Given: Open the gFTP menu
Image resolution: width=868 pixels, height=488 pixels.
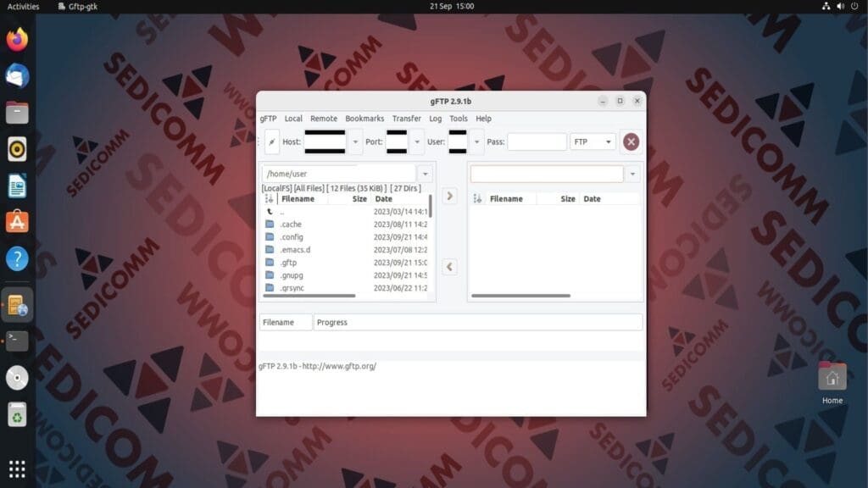Looking at the screenshot, I should click(x=268, y=119).
